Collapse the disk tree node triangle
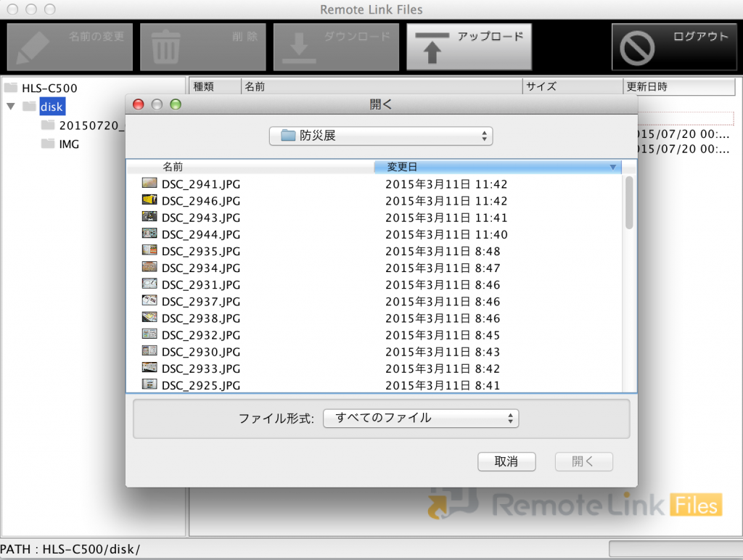Image resolution: width=743 pixels, height=560 pixels. [10, 107]
